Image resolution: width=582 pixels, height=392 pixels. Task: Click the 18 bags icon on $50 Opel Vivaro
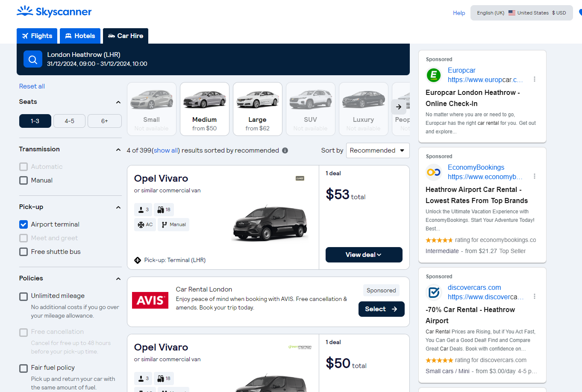tap(164, 378)
